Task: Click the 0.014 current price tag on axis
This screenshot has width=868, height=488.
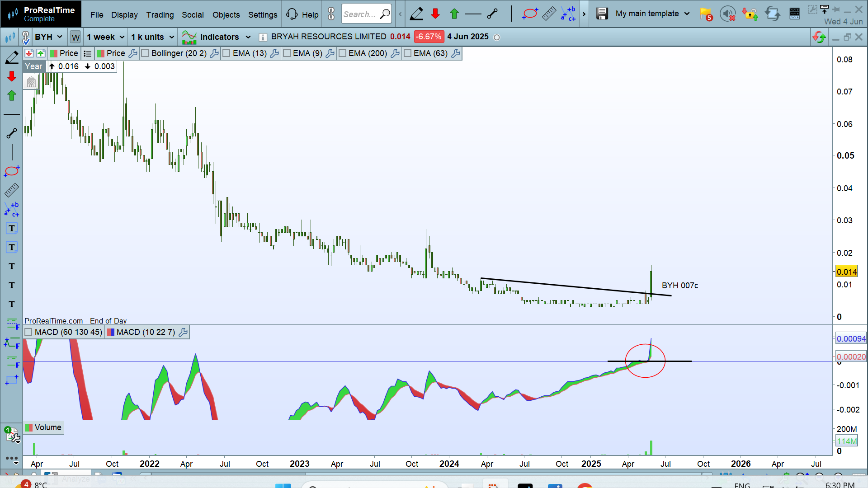Action: (x=846, y=272)
